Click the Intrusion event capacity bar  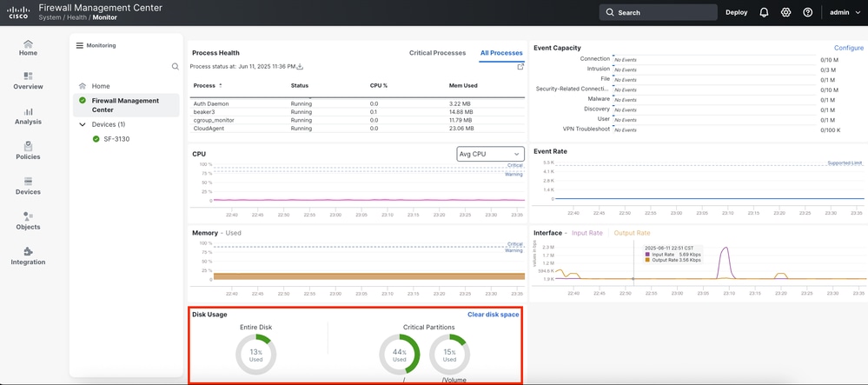point(714,70)
